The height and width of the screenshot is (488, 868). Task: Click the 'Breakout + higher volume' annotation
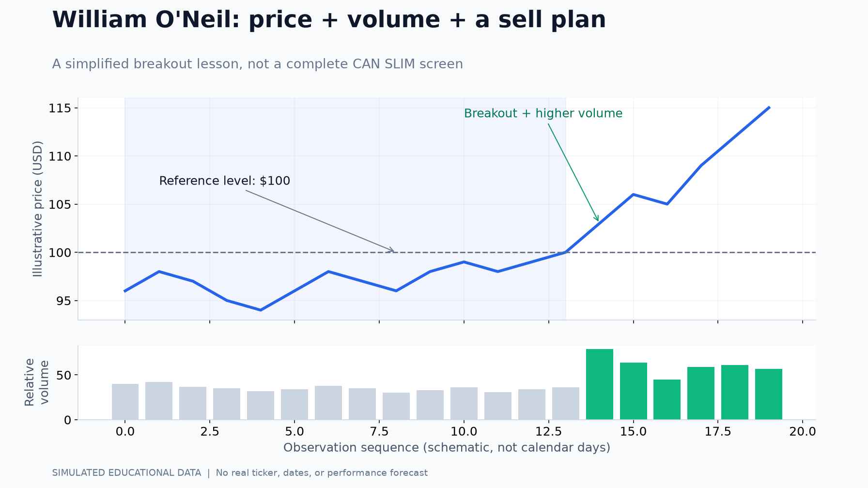pyautogui.click(x=543, y=113)
